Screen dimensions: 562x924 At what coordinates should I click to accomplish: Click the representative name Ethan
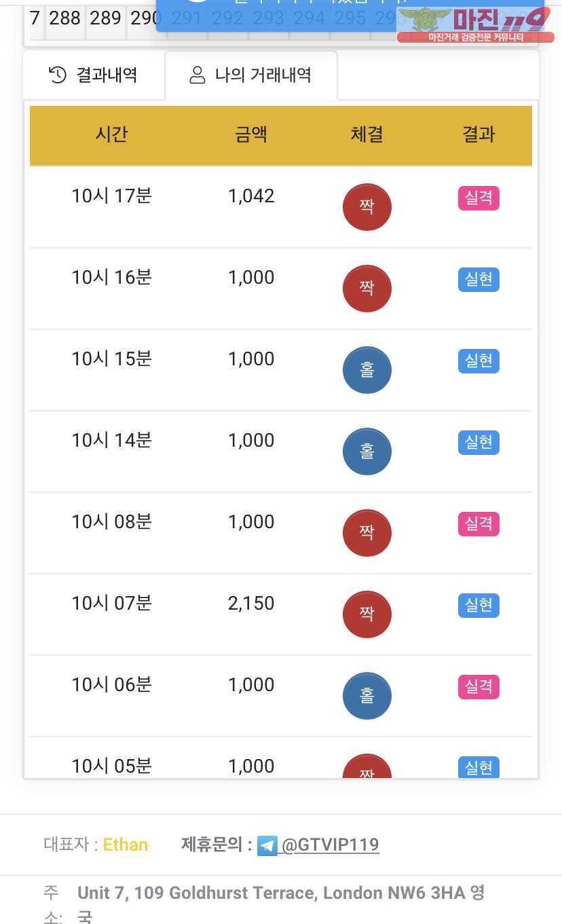click(x=126, y=845)
